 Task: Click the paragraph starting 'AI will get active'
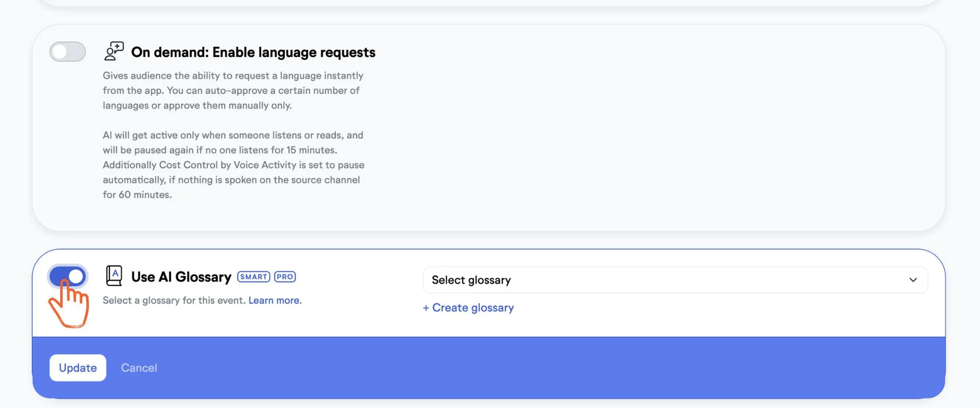pyautogui.click(x=234, y=165)
